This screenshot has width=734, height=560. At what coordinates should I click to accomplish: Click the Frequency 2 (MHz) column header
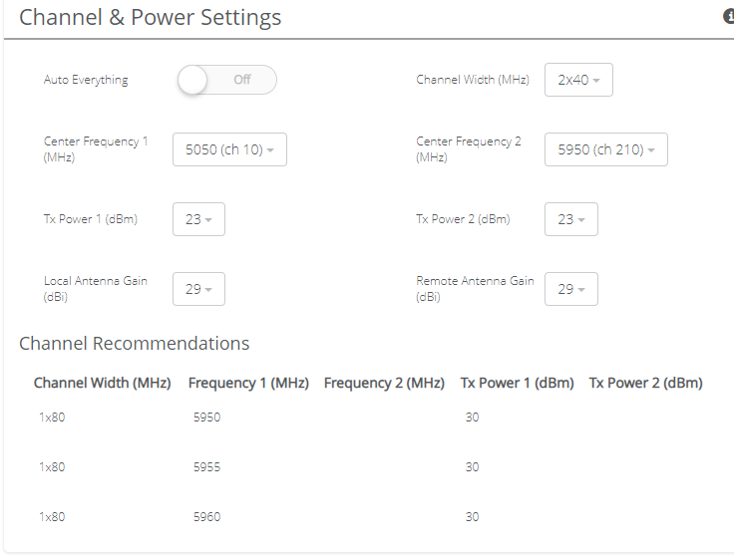point(384,383)
